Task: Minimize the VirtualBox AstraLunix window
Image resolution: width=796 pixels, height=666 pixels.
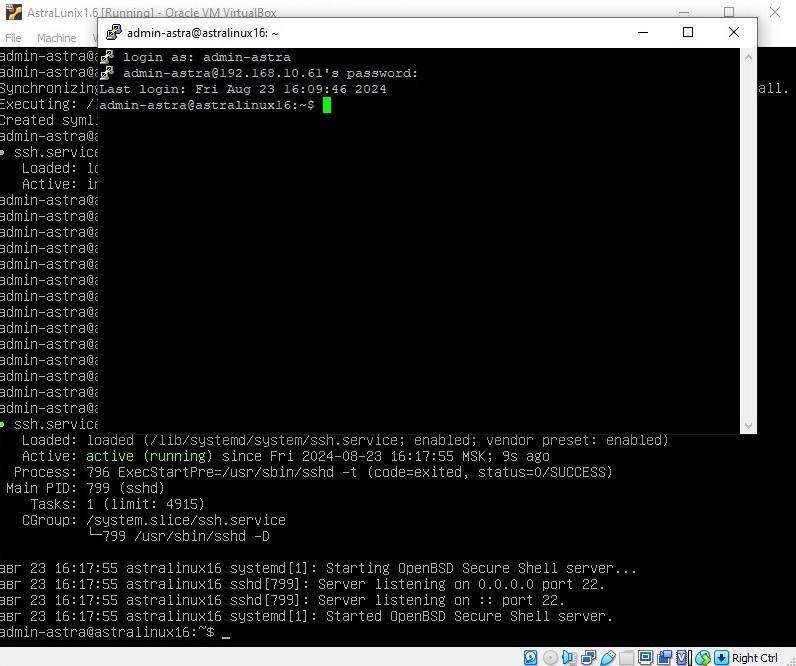Action: (684, 12)
